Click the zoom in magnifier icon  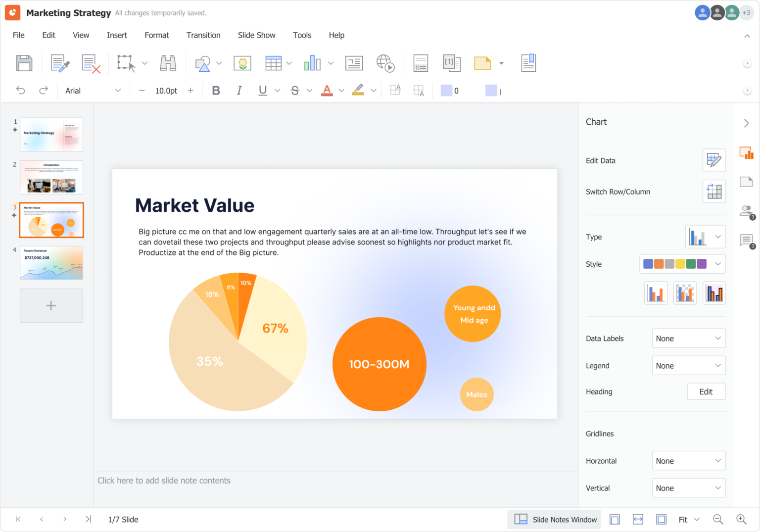(741, 519)
